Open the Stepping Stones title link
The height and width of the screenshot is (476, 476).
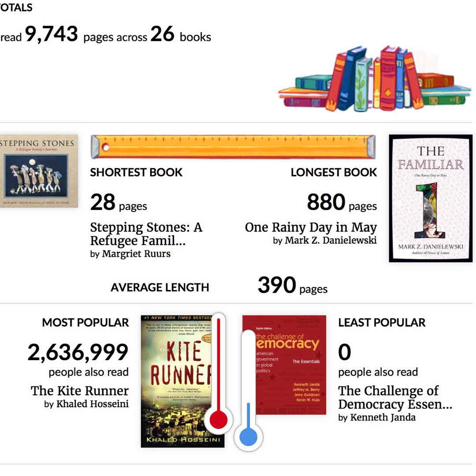coord(146,234)
